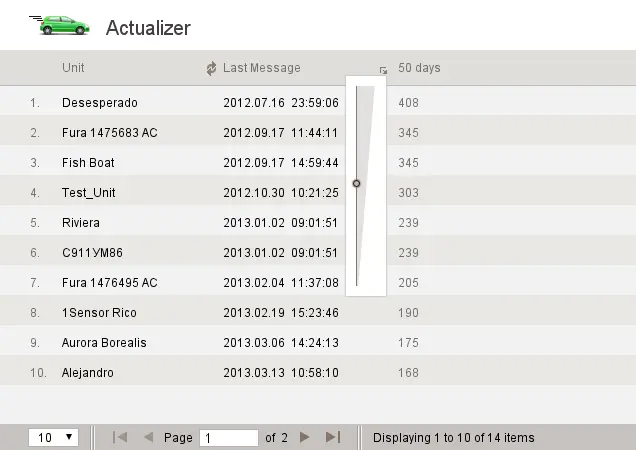Click last message 2013.02.19 15:23:46
This screenshot has width=636, height=450.
(281, 313)
